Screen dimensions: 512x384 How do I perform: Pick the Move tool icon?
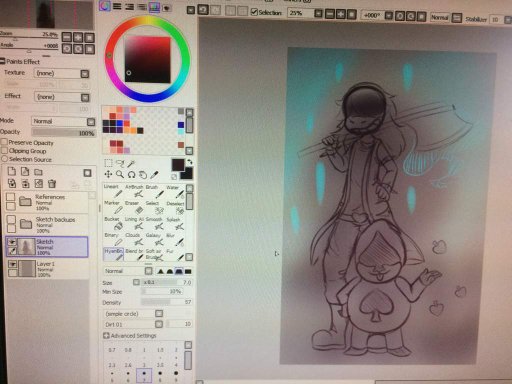pyautogui.click(x=108, y=174)
